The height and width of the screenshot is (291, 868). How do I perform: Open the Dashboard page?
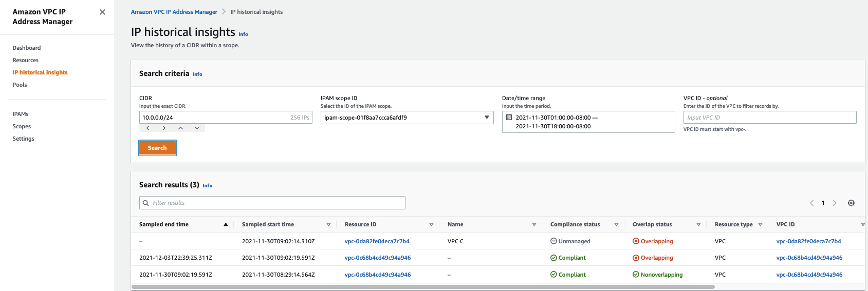(27, 48)
